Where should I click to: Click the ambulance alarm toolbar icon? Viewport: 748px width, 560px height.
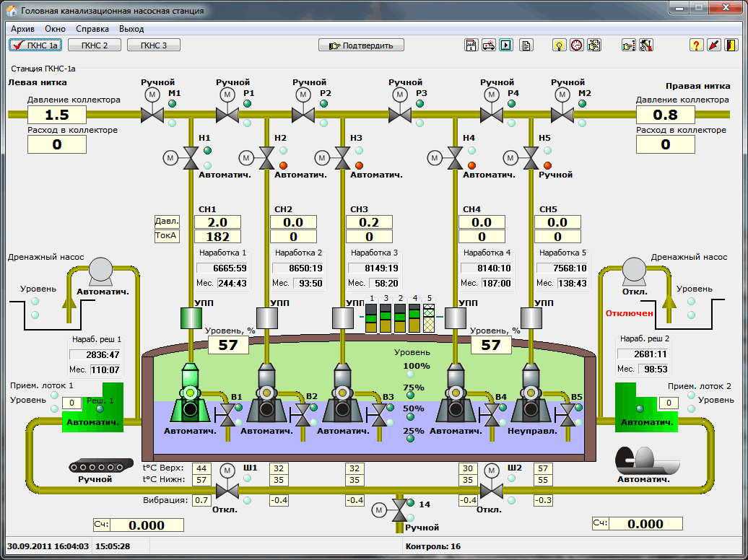(489, 45)
